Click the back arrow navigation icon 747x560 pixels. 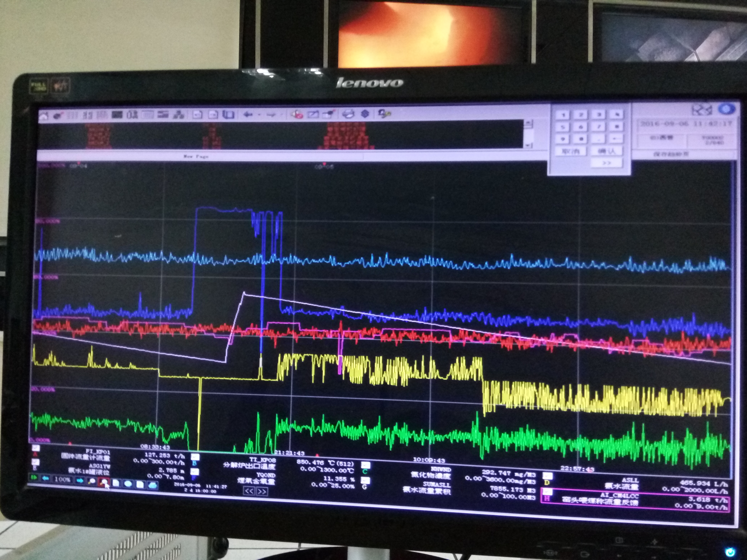coord(248,115)
